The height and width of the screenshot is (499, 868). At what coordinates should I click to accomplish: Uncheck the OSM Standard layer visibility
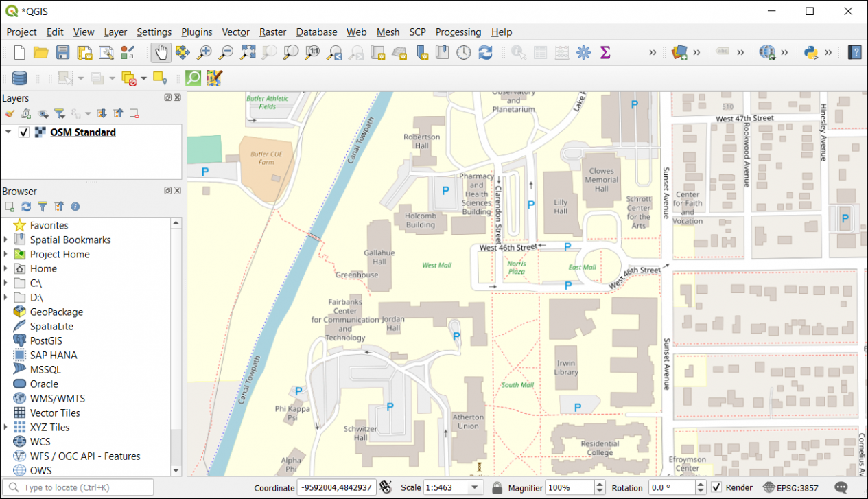click(24, 132)
